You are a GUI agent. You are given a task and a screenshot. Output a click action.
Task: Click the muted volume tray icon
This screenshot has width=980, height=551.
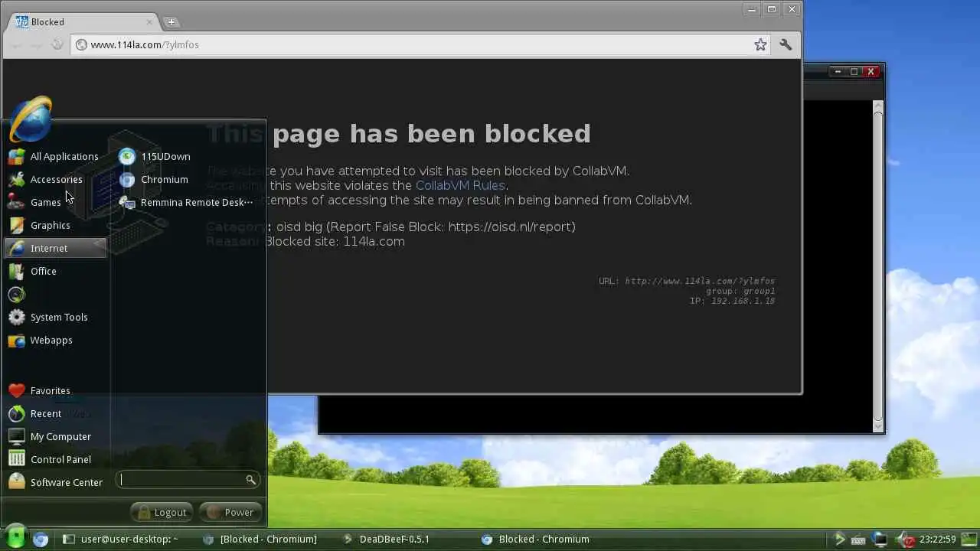point(906,539)
